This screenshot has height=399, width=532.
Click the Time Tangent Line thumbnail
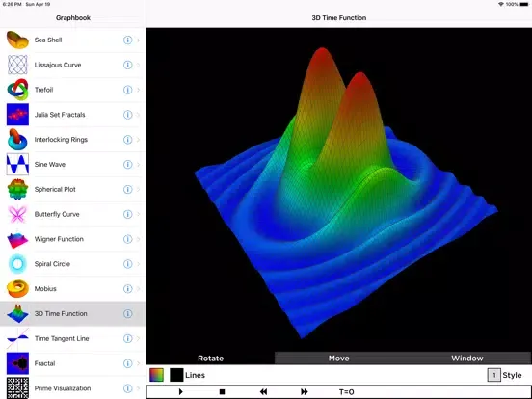tap(17, 338)
